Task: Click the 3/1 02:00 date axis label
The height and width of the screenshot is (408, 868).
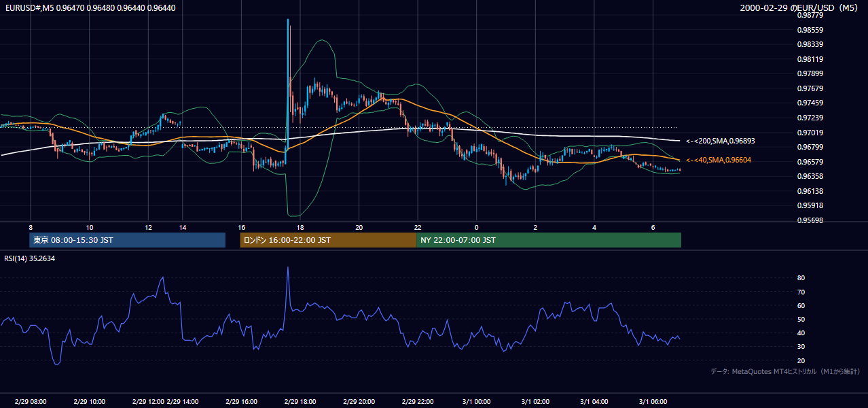Action: point(535,402)
